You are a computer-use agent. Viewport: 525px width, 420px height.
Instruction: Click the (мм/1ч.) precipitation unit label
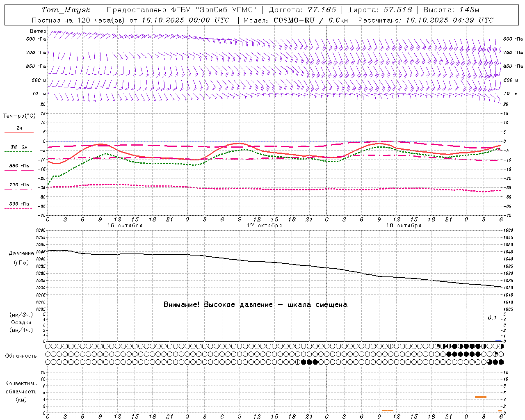(x=21, y=330)
